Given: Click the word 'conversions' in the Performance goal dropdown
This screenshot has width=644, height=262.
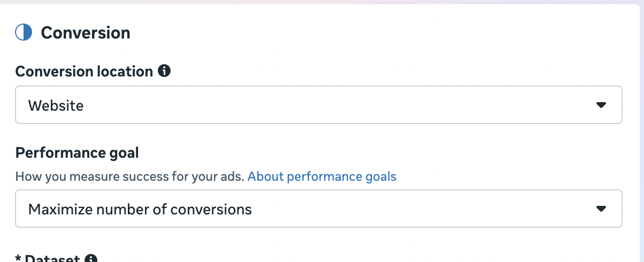Looking at the screenshot, I should [211, 209].
